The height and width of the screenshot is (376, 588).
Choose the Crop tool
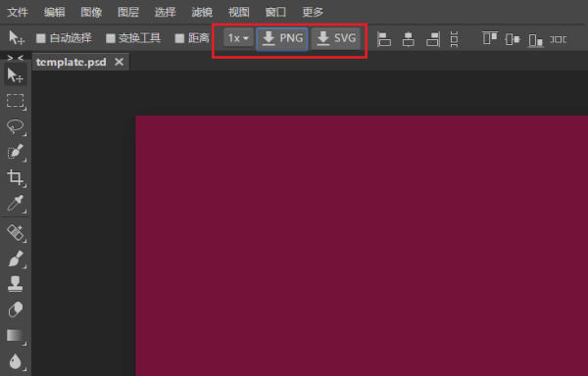15,177
